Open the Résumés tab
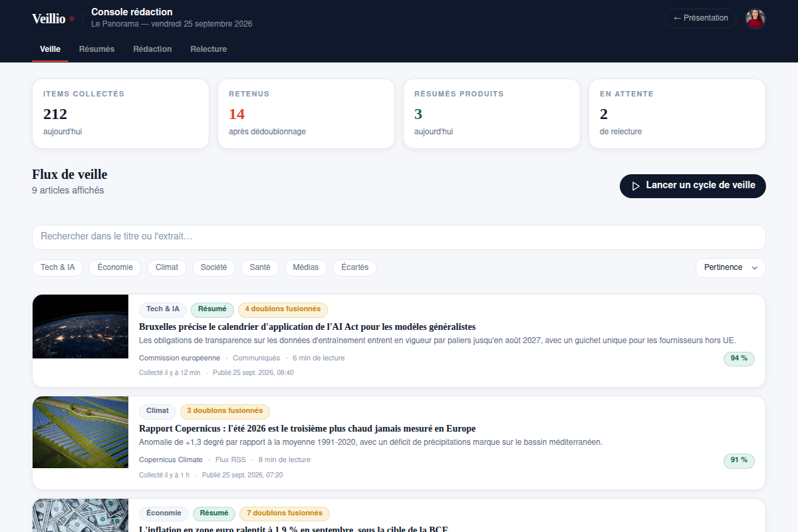Screen dimensions: 798x532 (96, 49)
